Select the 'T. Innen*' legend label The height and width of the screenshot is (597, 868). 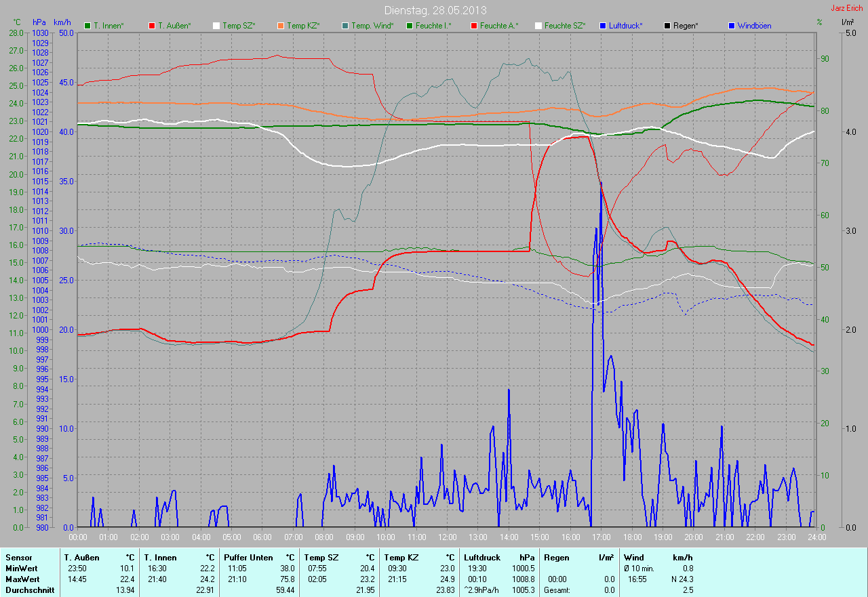pos(108,26)
